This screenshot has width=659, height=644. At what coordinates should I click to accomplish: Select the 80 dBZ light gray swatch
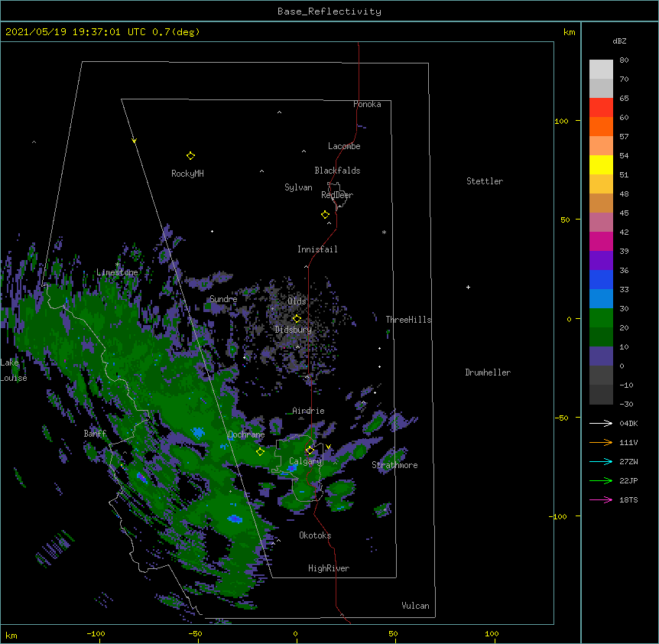pyautogui.click(x=601, y=69)
